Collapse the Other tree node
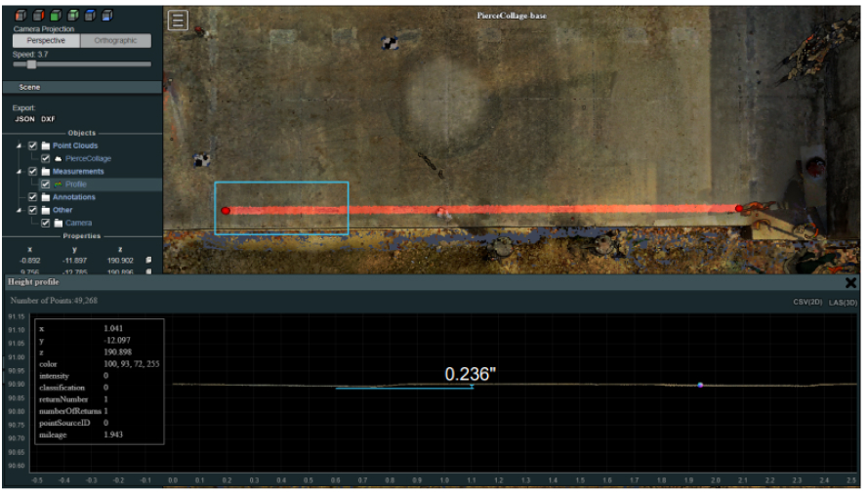Screen dimensions: 868x496 [20, 210]
